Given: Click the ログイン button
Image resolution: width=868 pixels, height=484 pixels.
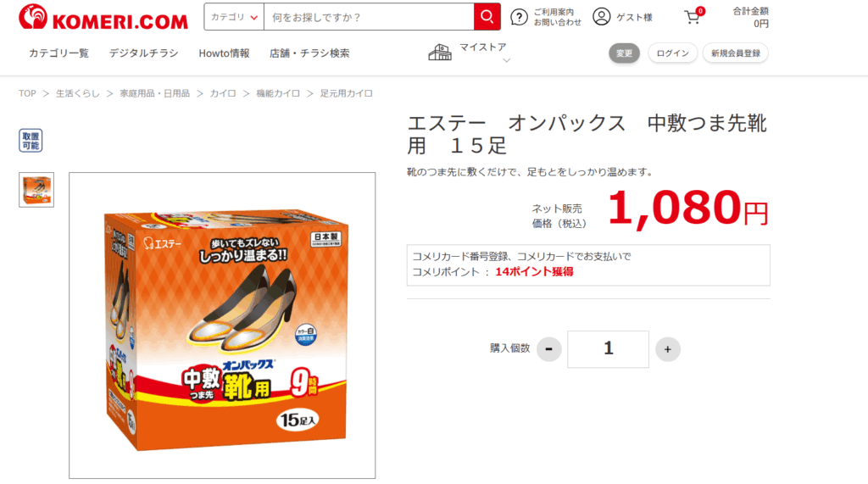Looking at the screenshot, I should click(x=672, y=53).
